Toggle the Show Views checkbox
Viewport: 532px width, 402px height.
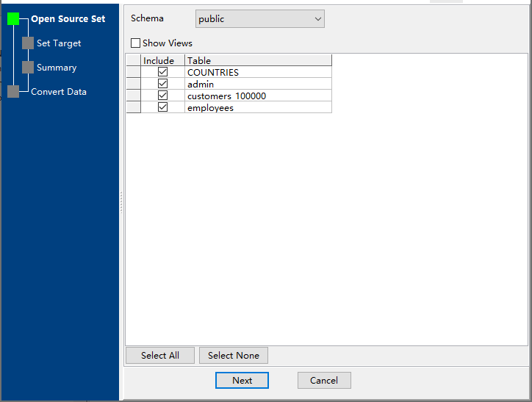pyautogui.click(x=135, y=43)
